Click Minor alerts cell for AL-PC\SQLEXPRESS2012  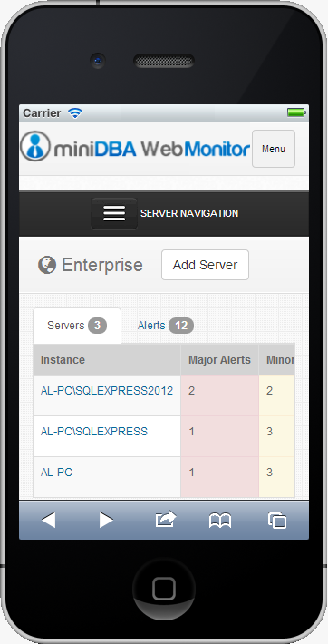277,395
